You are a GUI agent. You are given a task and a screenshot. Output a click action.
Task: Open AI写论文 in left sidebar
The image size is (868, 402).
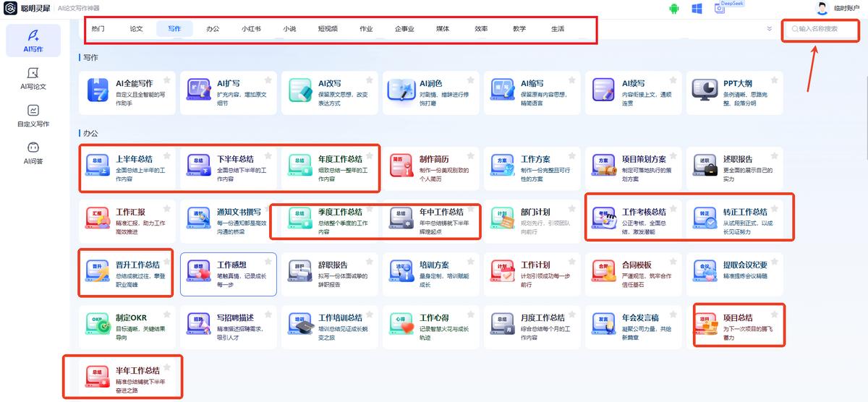coord(33,79)
